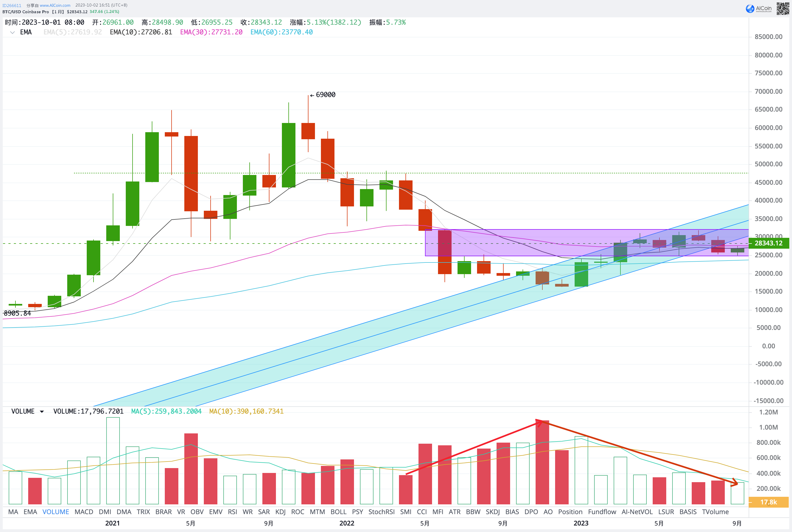Click the QR code image

(x=783, y=8)
